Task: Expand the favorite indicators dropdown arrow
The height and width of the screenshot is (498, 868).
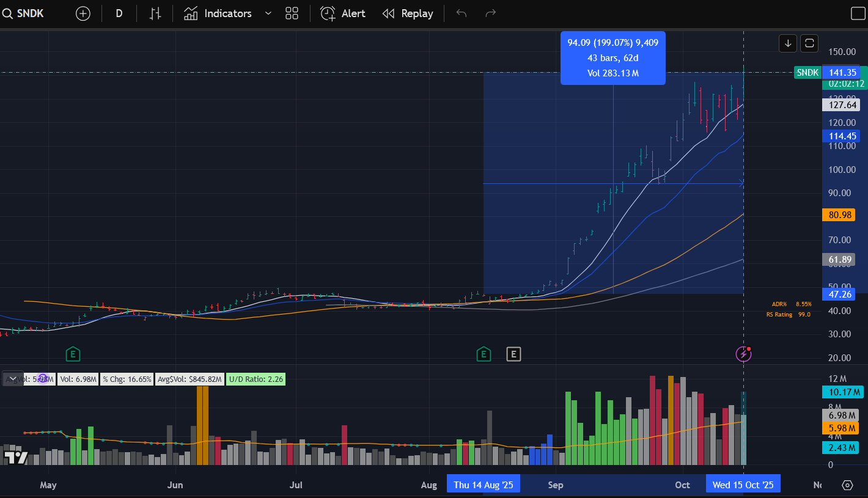Action: click(x=268, y=13)
